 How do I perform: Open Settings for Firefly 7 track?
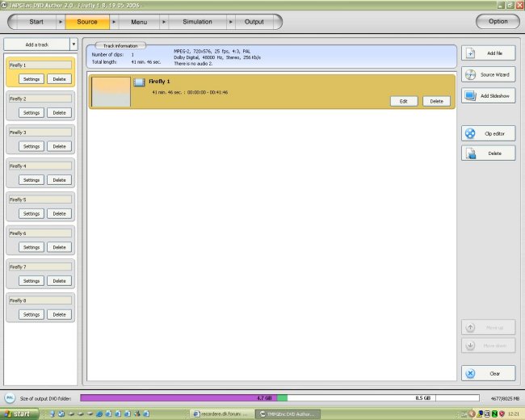(x=31, y=280)
